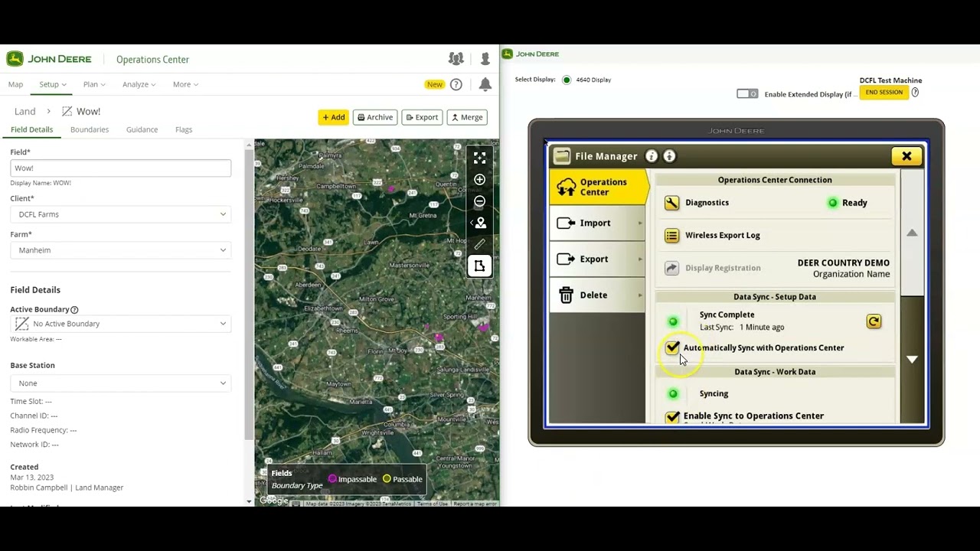The image size is (980, 551).
Task: Expand the Export submenu in File Manager
Action: pos(598,259)
